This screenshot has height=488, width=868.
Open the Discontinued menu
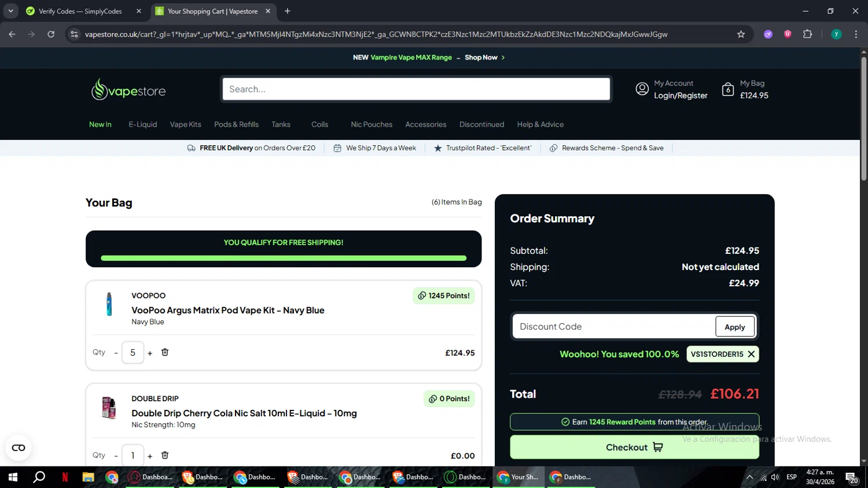pos(481,124)
